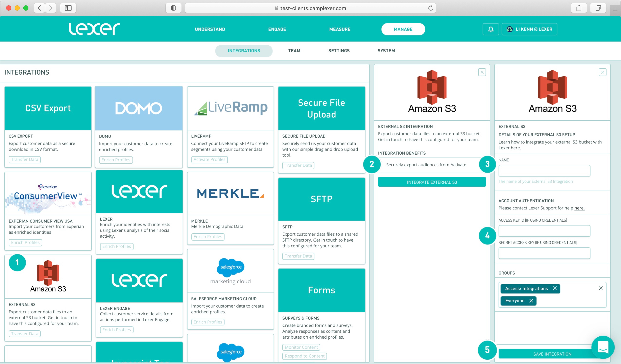
Task: Open the notifications bell icon
Action: 490,29
